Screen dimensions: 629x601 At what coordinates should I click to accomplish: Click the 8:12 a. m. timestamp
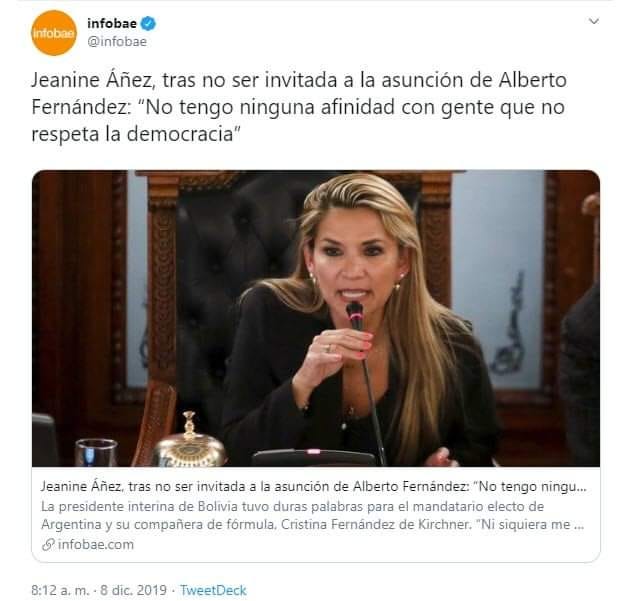[60, 590]
